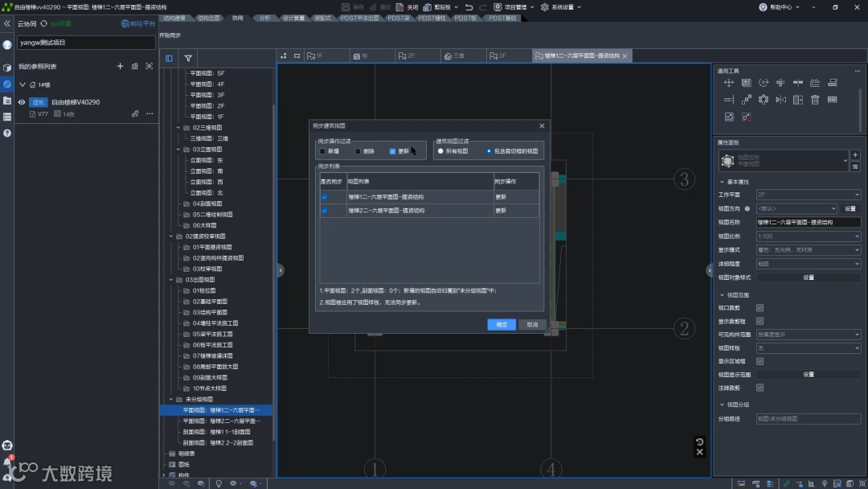Select the Mirror tool in 通用工具
Viewport: 868px width, 489px height.
(x=780, y=100)
